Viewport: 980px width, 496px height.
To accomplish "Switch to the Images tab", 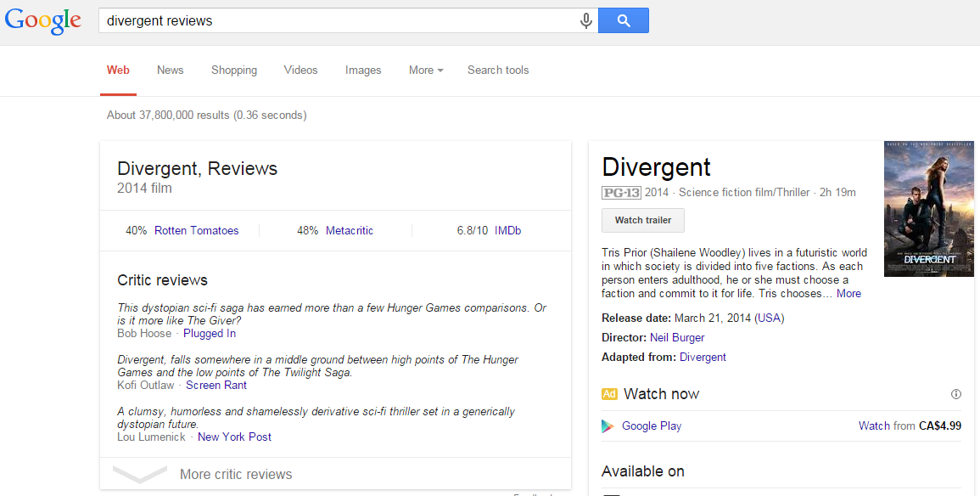I will 363,70.
